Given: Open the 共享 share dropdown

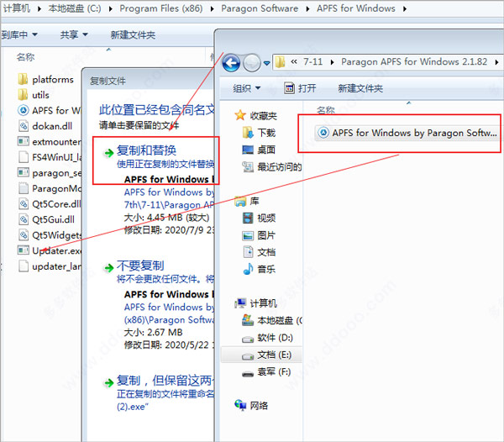Looking at the screenshot, I should 74,34.
